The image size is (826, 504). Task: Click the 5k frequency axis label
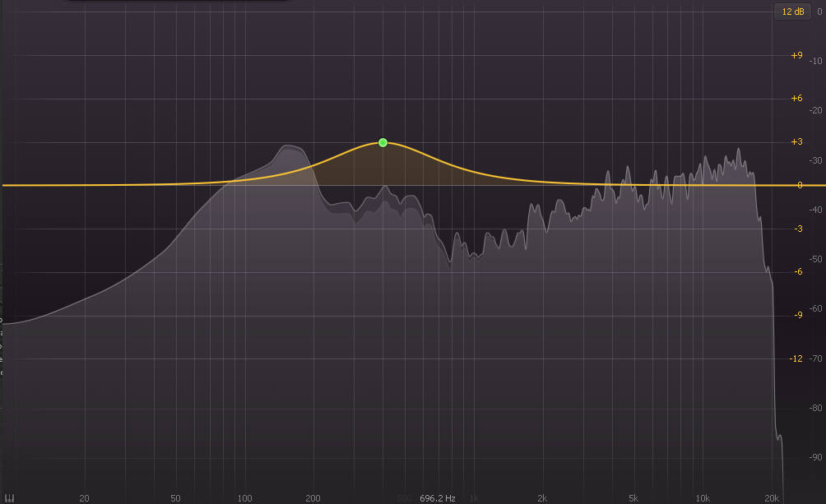coord(633,498)
